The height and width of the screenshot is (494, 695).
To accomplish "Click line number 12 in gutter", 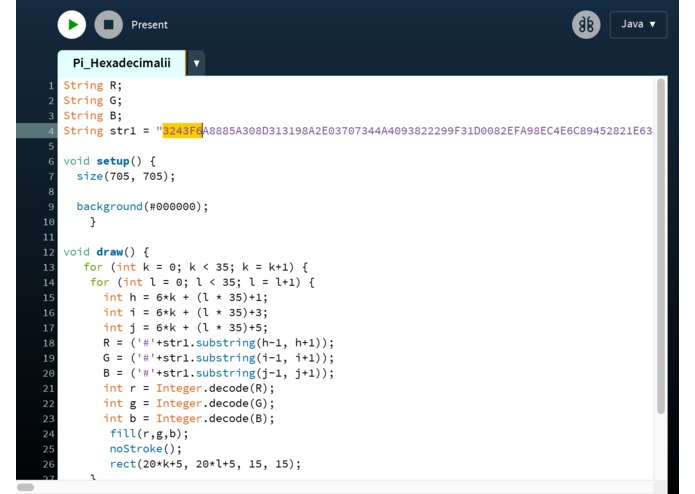I will pos(49,253).
